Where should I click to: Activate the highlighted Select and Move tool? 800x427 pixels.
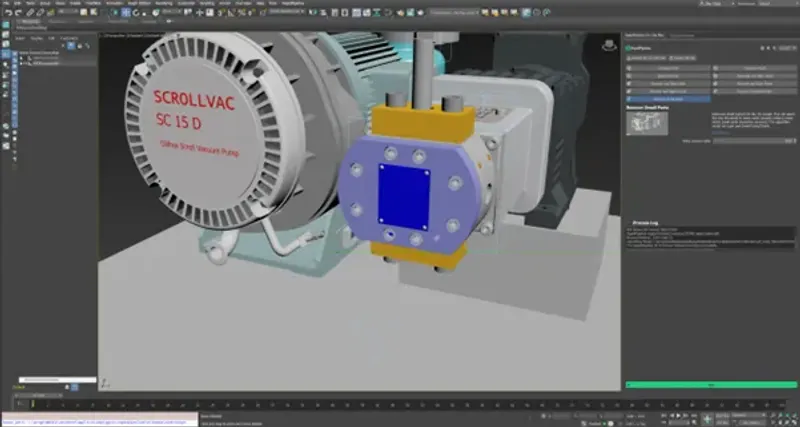126,12
